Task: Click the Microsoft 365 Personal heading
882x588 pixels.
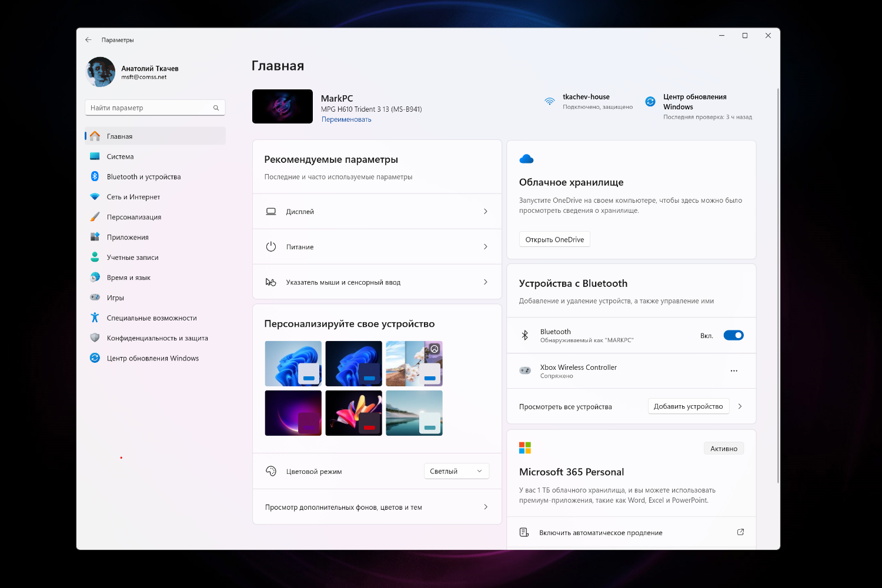Action: pos(572,472)
